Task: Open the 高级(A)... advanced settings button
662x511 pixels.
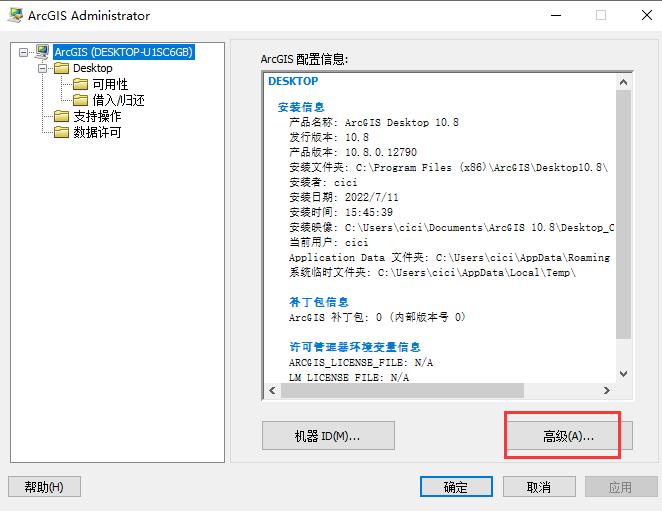Action: tap(569, 435)
